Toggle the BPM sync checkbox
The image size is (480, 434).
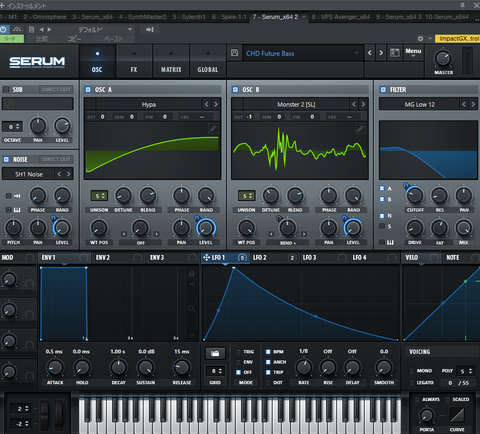(268, 352)
